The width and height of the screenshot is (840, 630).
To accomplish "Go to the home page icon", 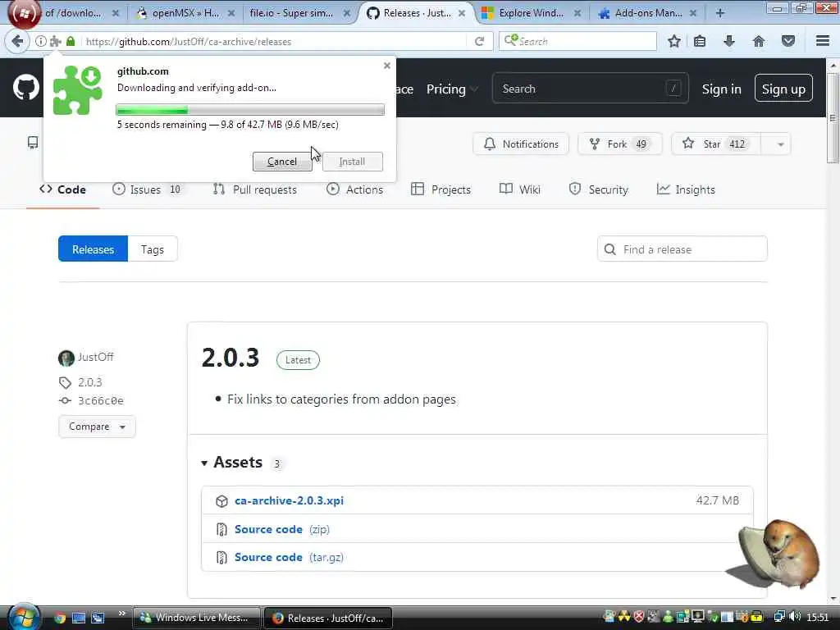I will (759, 41).
